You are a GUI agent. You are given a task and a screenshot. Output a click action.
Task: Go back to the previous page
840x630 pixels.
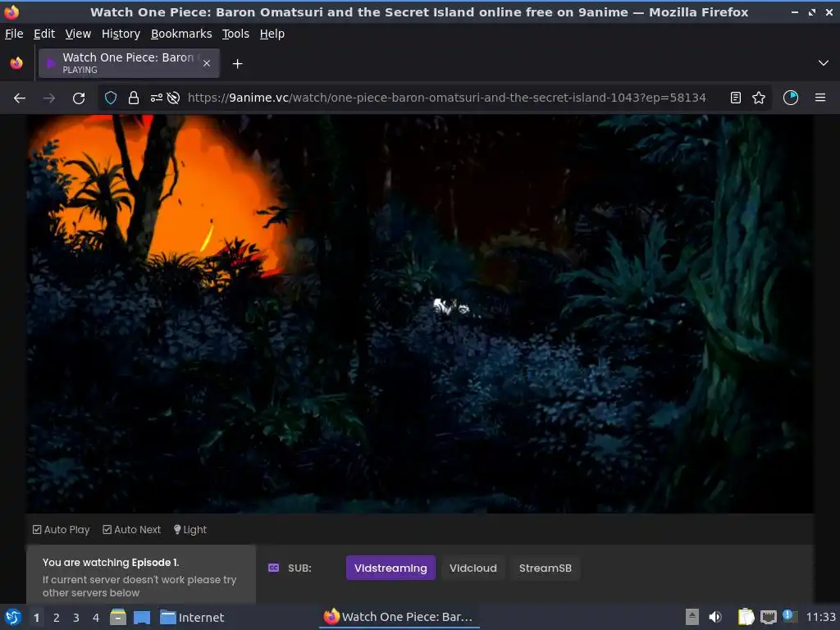tap(20, 98)
